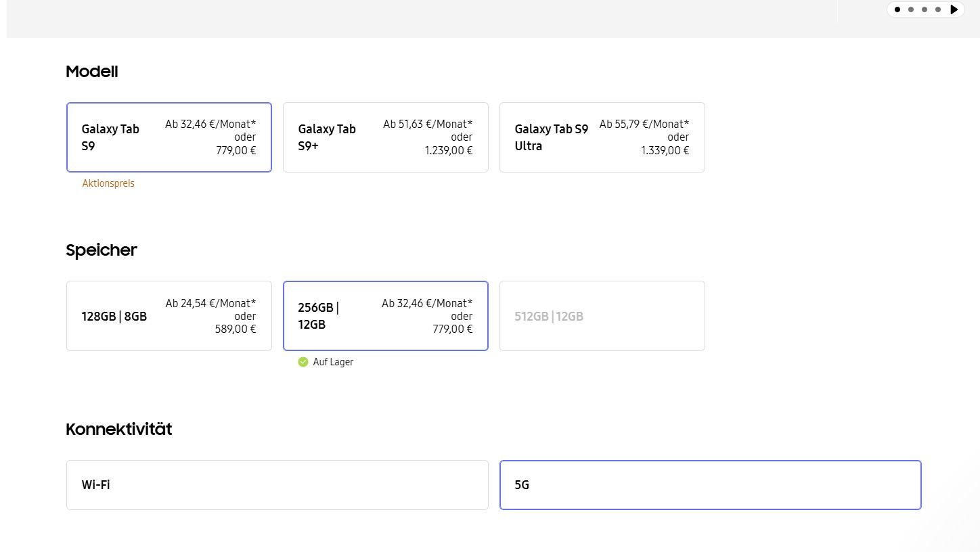The height and width of the screenshot is (552, 980).
Task: Select 5G connectivity option
Action: coord(711,485)
